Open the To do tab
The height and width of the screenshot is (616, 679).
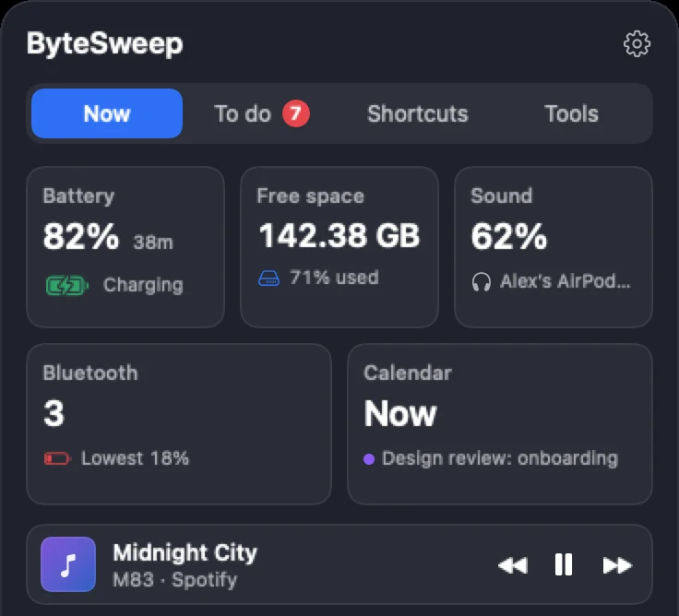(262, 113)
